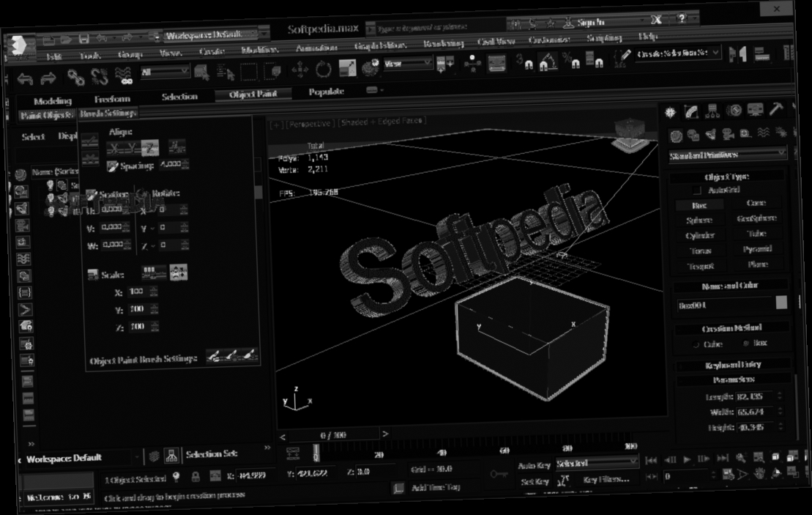
Task: Click the Sphere primitive button
Action: [x=699, y=221]
